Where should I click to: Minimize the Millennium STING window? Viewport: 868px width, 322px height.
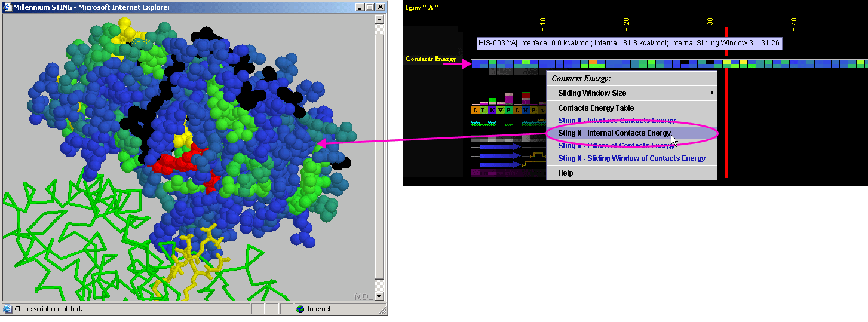point(360,7)
